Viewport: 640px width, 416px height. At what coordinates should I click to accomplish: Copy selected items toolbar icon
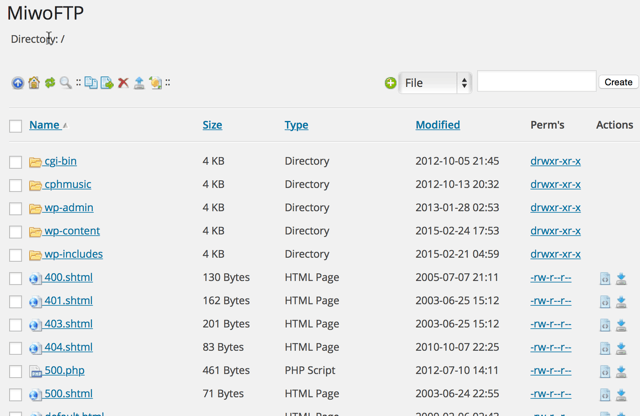click(x=91, y=82)
